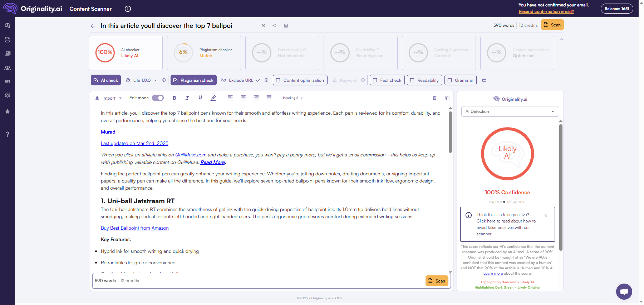Copy content with the copy icon
Screen dimensions: 644x305
click(x=447, y=98)
